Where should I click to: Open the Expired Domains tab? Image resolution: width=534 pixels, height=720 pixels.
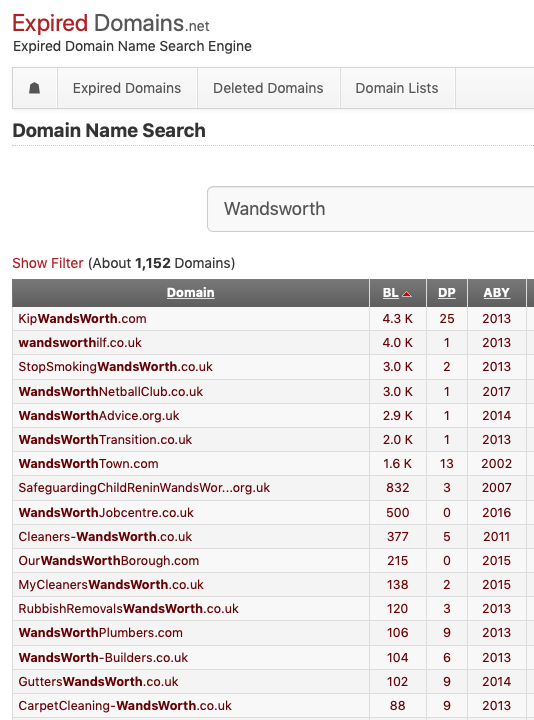[x=127, y=88]
